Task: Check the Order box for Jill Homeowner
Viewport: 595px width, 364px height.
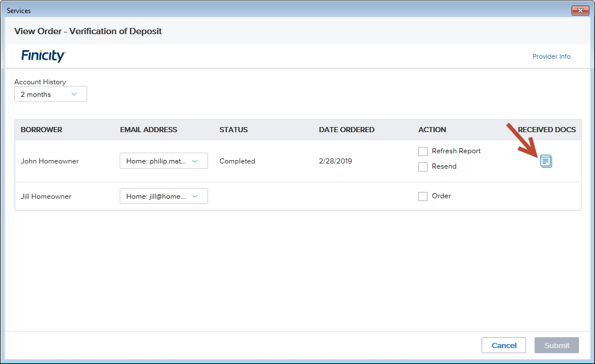Action: pyautogui.click(x=423, y=197)
